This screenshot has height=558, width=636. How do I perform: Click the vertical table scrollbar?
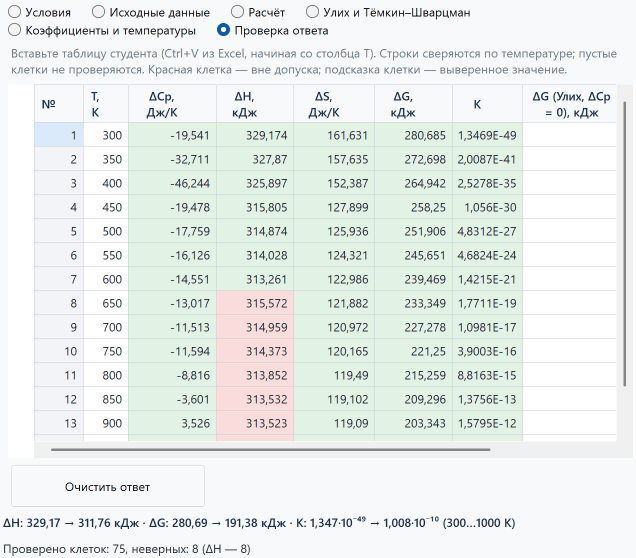pyautogui.click(x=625, y=244)
